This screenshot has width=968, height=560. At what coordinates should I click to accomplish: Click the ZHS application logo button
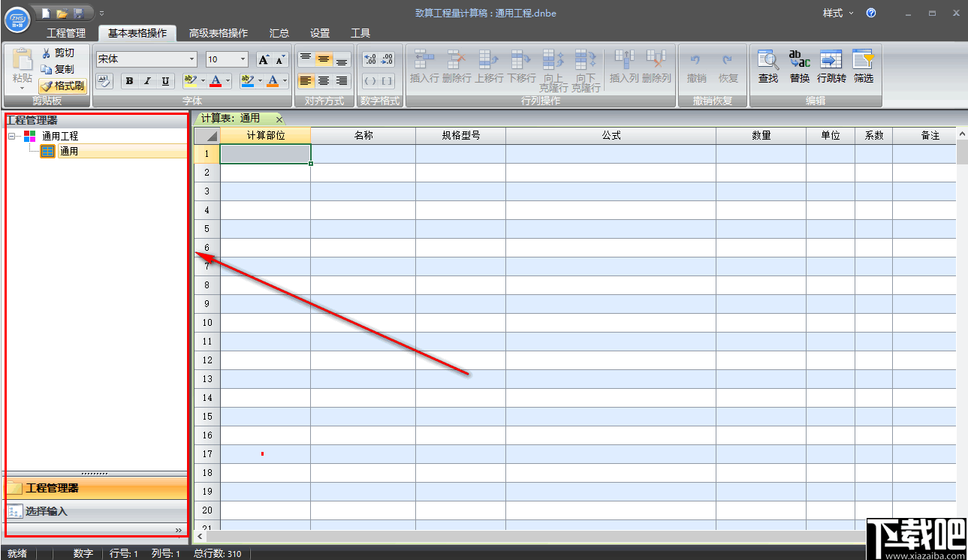pyautogui.click(x=17, y=18)
